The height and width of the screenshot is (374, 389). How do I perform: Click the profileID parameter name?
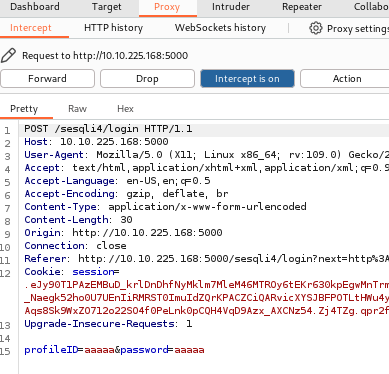click(x=51, y=350)
